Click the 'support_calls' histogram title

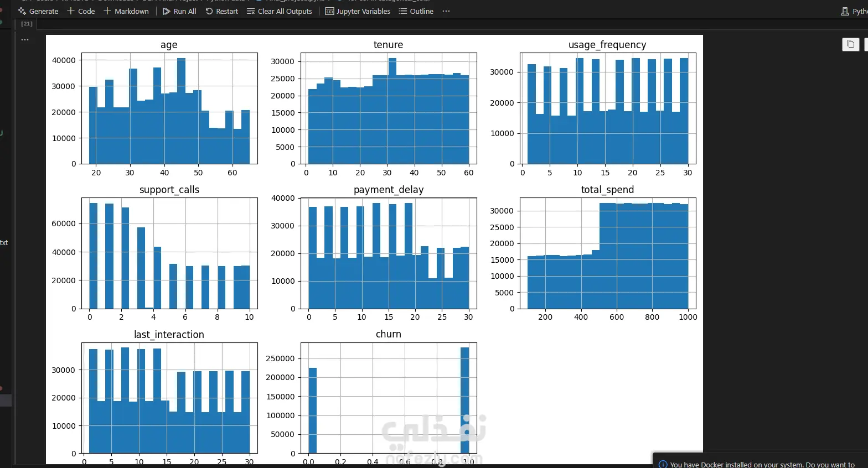point(169,190)
